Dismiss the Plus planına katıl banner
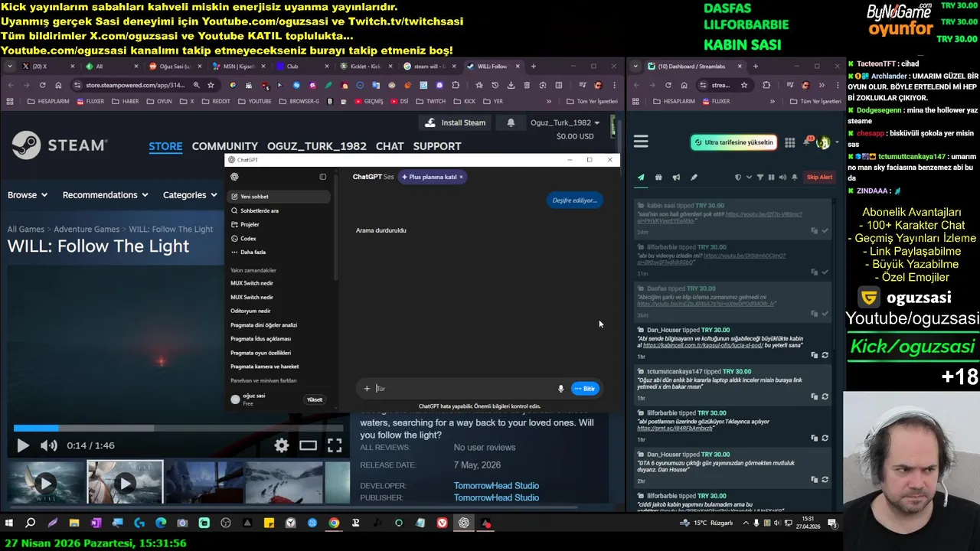980x551 pixels. click(x=461, y=177)
